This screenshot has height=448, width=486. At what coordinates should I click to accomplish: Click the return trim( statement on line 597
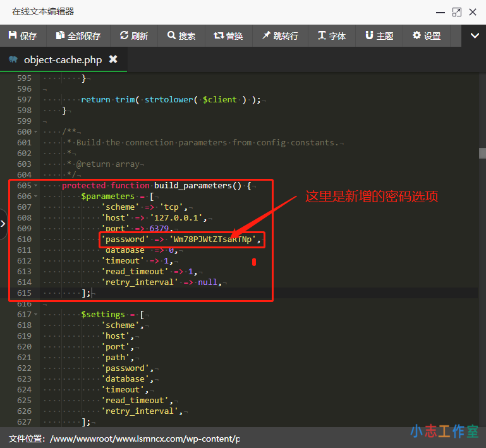(x=110, y=99)
